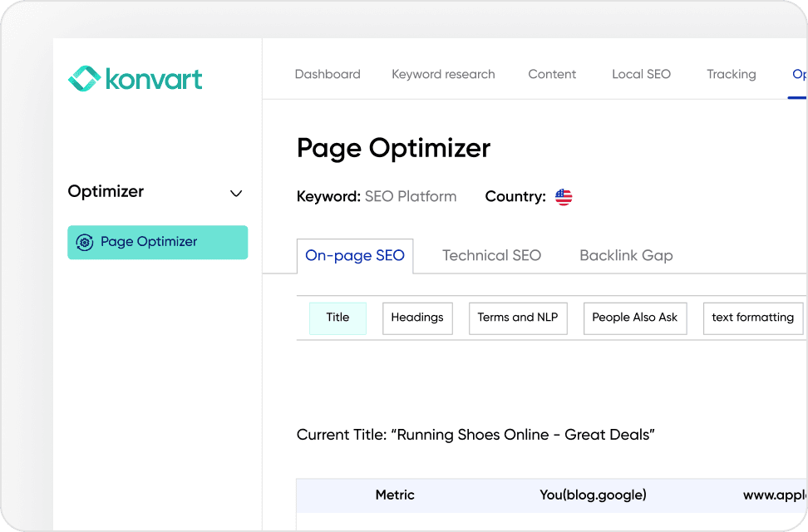Select the Tracking navigation item
The height and width of the screenshot is (532, 808).
click(731, 74)
